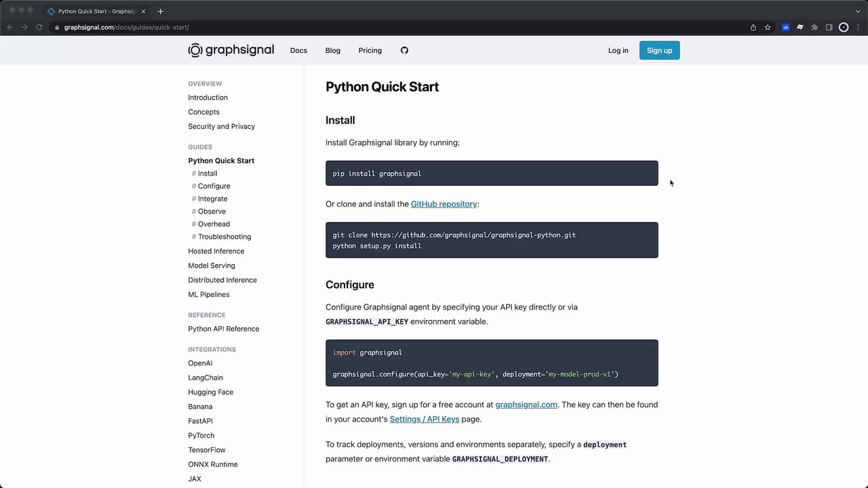The height and width of the screenshot is (488, 868).
Task: Toggle the browser side panel
Action: pos(829,27)
